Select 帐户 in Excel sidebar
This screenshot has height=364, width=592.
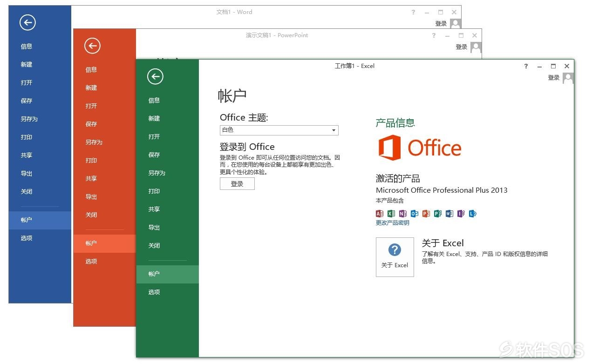tap(168, 274)
